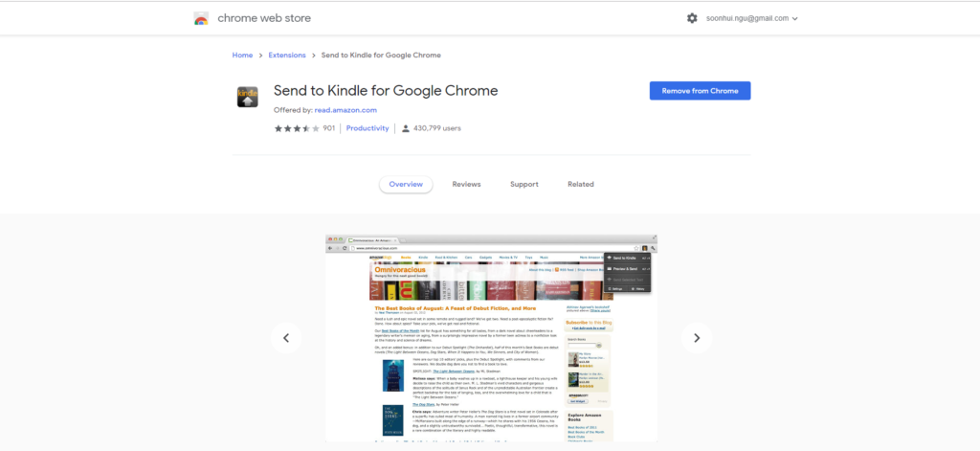The height and width of the screenshot is (451, 980).
Task: Open the read.amazon.com link
Action: (x=345, y=110)
